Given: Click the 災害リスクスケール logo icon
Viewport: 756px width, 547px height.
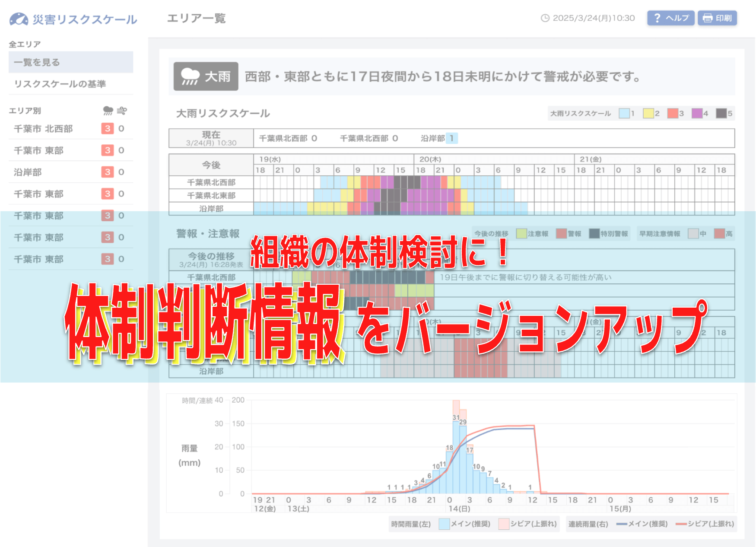Looking at the screenshot, I should tap(19, 19).
